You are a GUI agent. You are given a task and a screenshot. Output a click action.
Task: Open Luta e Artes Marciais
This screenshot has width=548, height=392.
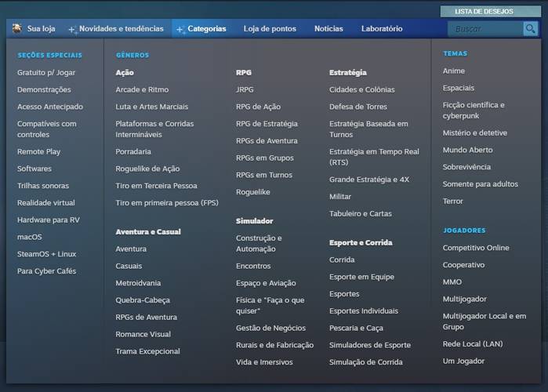pos(151,107)
